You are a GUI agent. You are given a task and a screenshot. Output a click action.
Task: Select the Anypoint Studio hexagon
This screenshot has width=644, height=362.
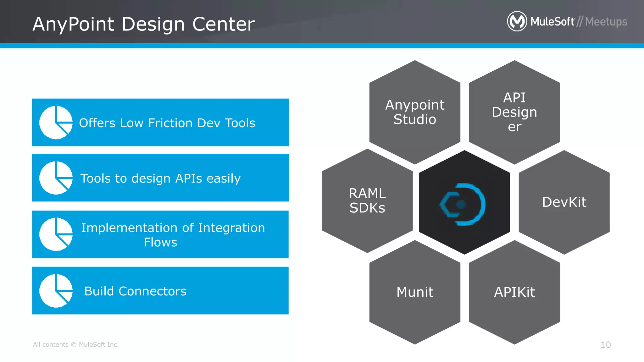[414, 112]
